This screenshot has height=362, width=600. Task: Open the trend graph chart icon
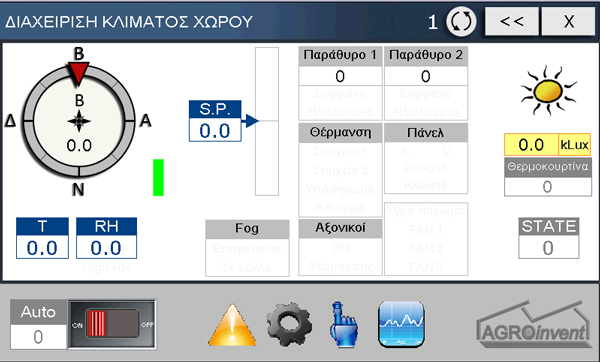click(x=401, y=324)
